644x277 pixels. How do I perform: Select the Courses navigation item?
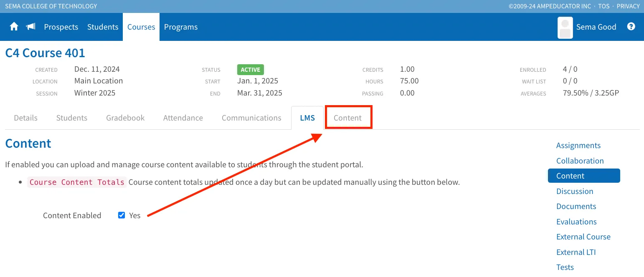coord(141,27)
